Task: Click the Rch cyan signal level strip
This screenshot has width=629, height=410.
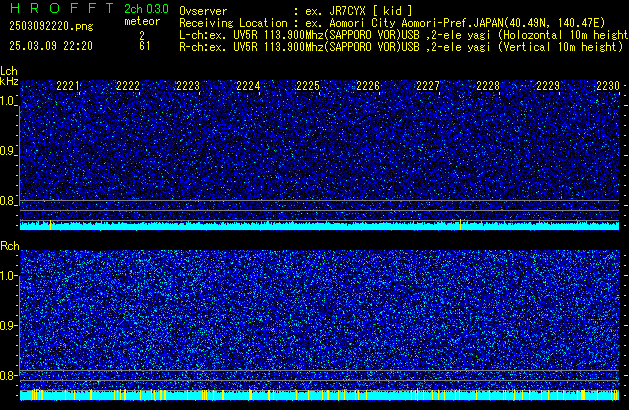Action: [320, 396]
